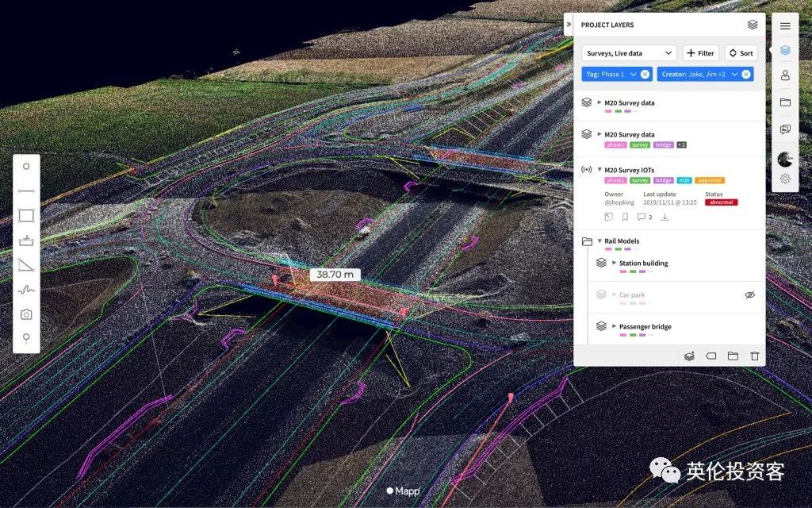Viewport: 812px width, 508px height.
Task: Click the Sort button
Action: coord(741,53)
